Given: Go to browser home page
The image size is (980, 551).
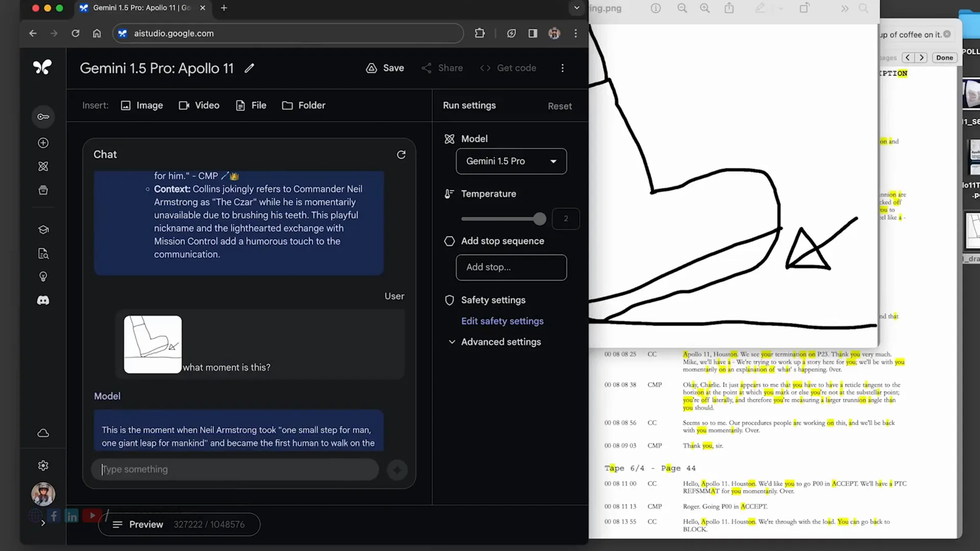Looking at the screenshot, I should (x=97, y=33).
